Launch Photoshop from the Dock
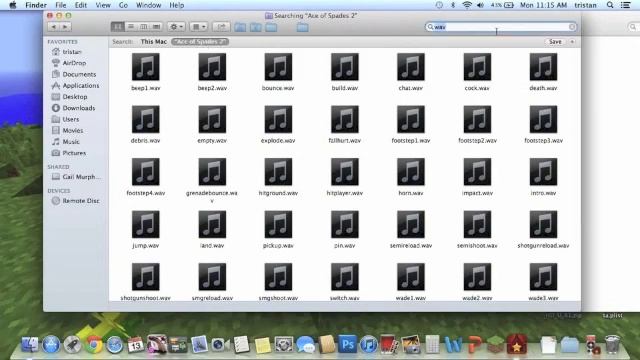The image size is (640, 360). [x=347, y=344]
